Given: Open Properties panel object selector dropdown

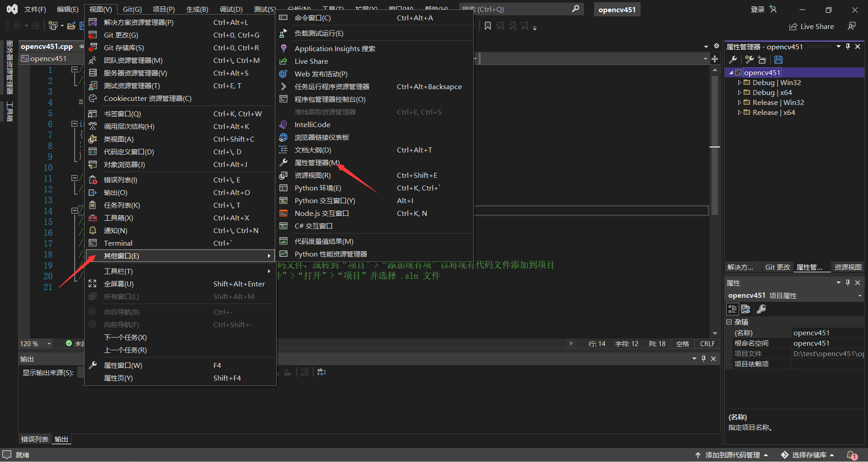Looking at the screenshot, I should pos(859,296).
